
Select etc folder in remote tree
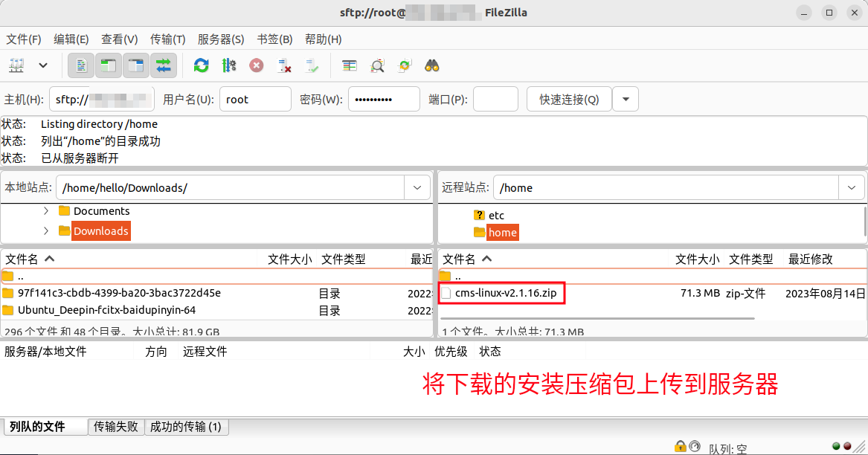pyautogui.click(x=496, y=216)
